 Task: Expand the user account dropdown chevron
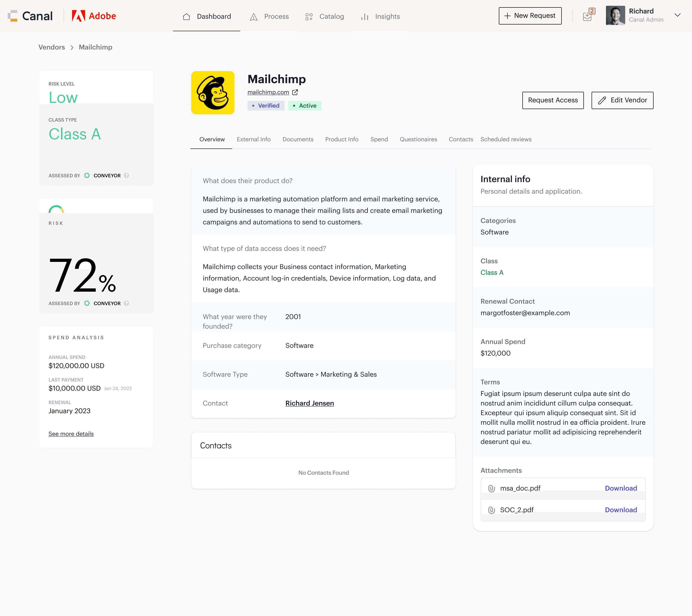pyautogui.click(x=677, y=15)
